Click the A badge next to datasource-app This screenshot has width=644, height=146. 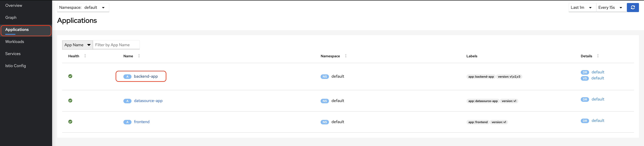(x=127, y=101)
